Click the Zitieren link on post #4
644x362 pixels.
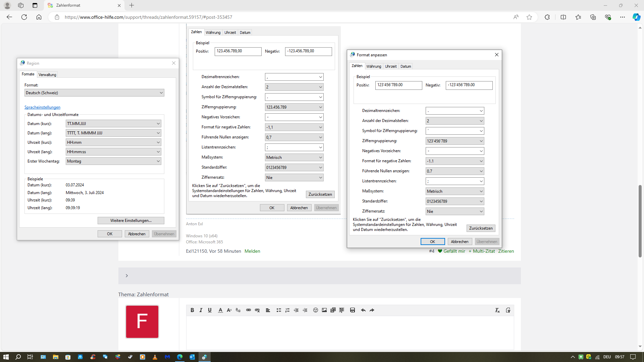tap(506, 251)
